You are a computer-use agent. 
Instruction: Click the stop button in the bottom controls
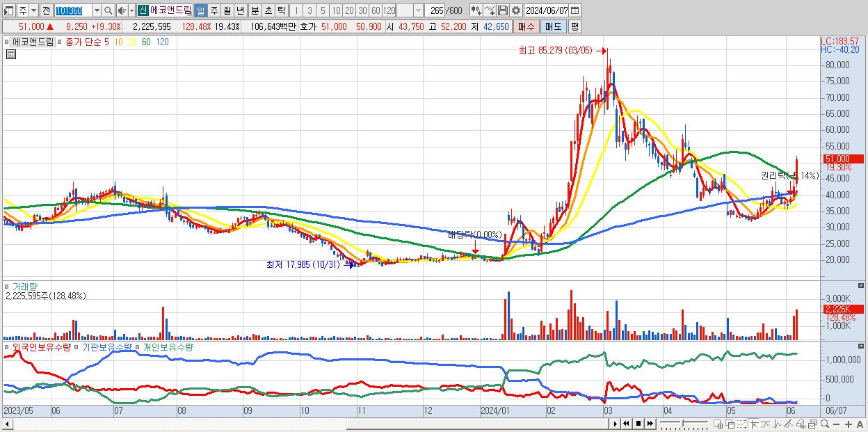click(638, 424)
